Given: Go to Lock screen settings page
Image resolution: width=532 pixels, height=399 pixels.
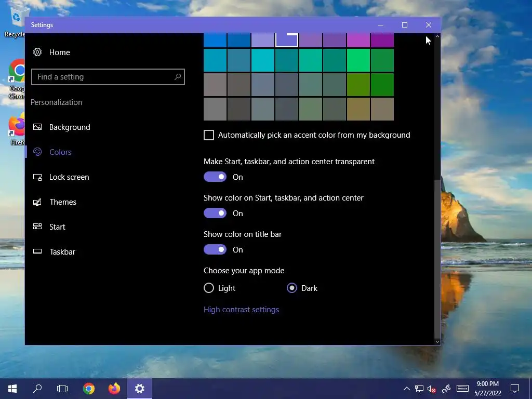Looking at the screenshot, I should (x=69, y=177).
